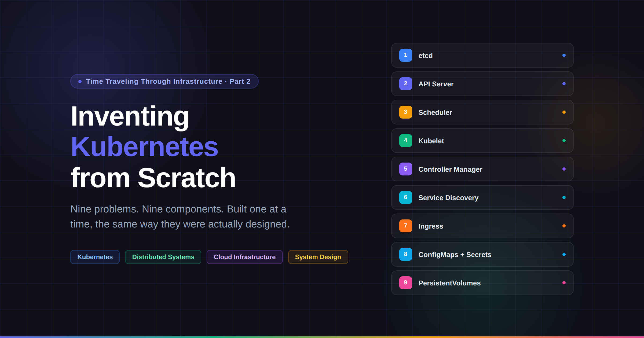Click the teal dot in the Service Discovery card
Viewport: 644px width, 338px height.
564,197
